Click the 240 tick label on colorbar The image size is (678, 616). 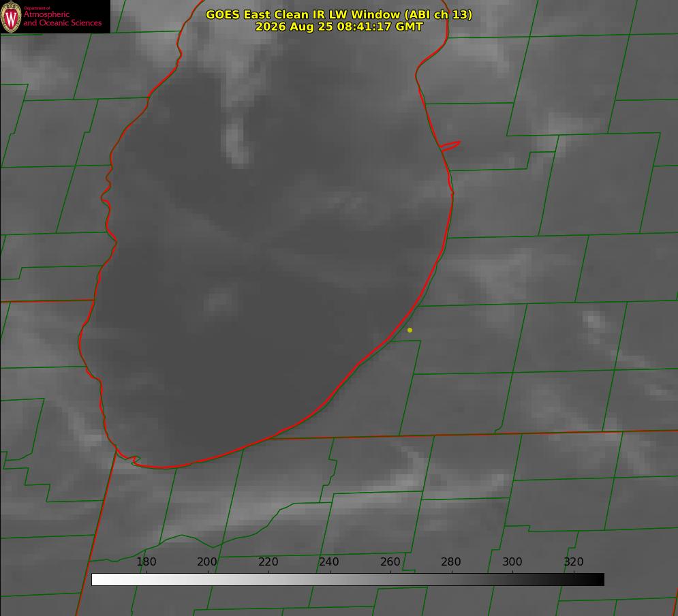click(x=329, y=561)
